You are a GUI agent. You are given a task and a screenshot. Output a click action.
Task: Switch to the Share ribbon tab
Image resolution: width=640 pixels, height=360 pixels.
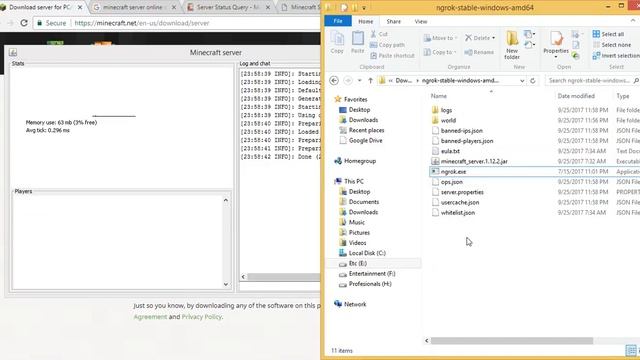tap(393, 21)
